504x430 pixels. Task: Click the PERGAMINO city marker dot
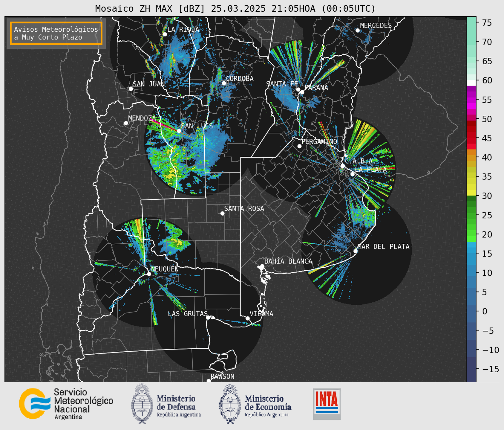pyautogui.click(x=299, y=146)
